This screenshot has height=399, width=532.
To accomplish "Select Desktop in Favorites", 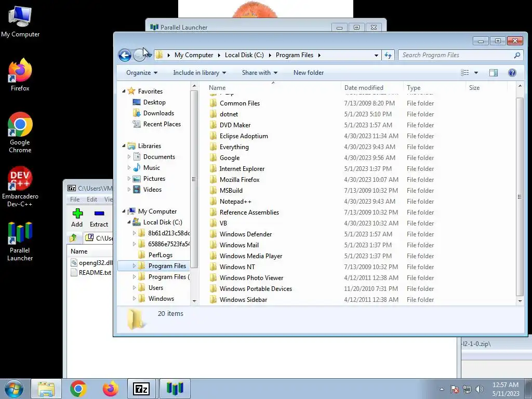I will tap(154, 102).
